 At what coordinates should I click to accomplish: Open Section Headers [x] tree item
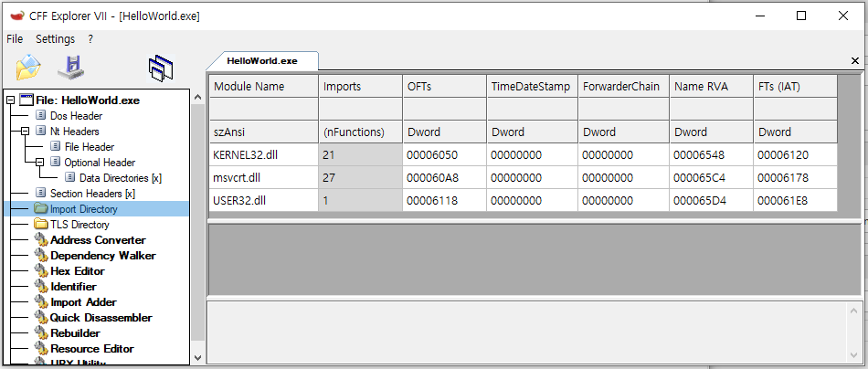[92, 194]
